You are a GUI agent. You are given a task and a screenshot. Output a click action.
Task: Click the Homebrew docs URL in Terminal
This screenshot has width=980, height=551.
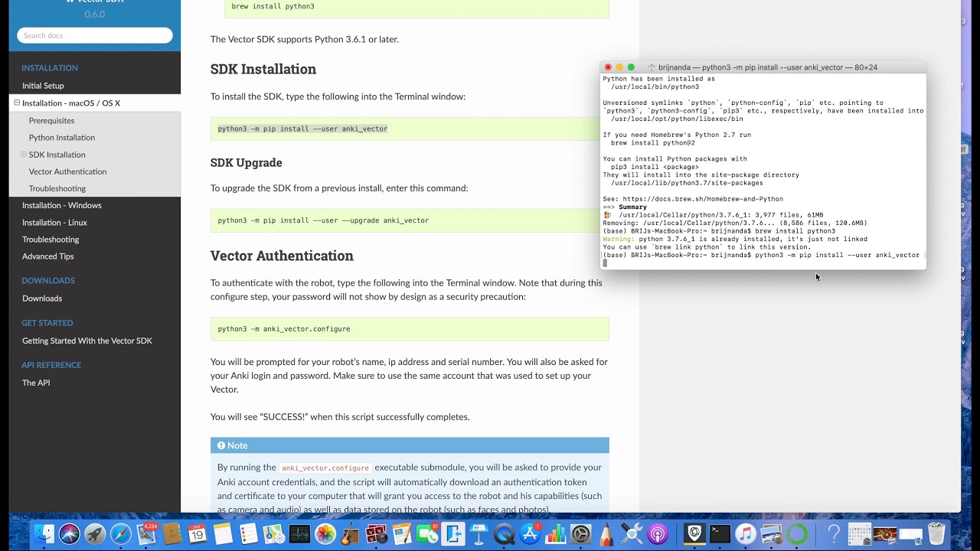(703, 199)
